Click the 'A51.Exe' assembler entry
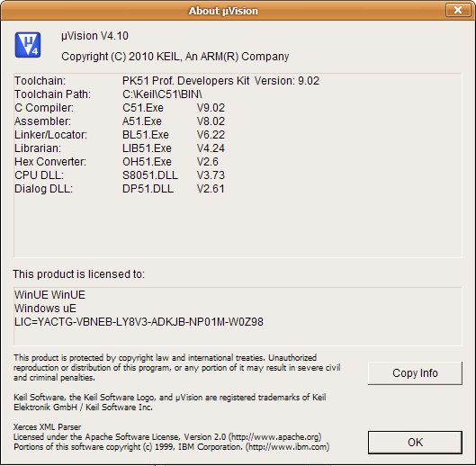This screenshot has height=466, width=476. click(142, 121)
